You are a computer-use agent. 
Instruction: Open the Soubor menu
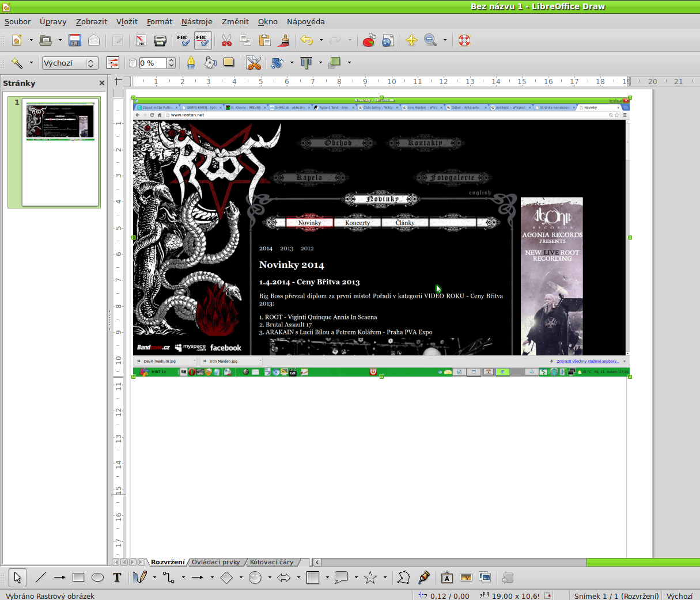click(18, 21)
